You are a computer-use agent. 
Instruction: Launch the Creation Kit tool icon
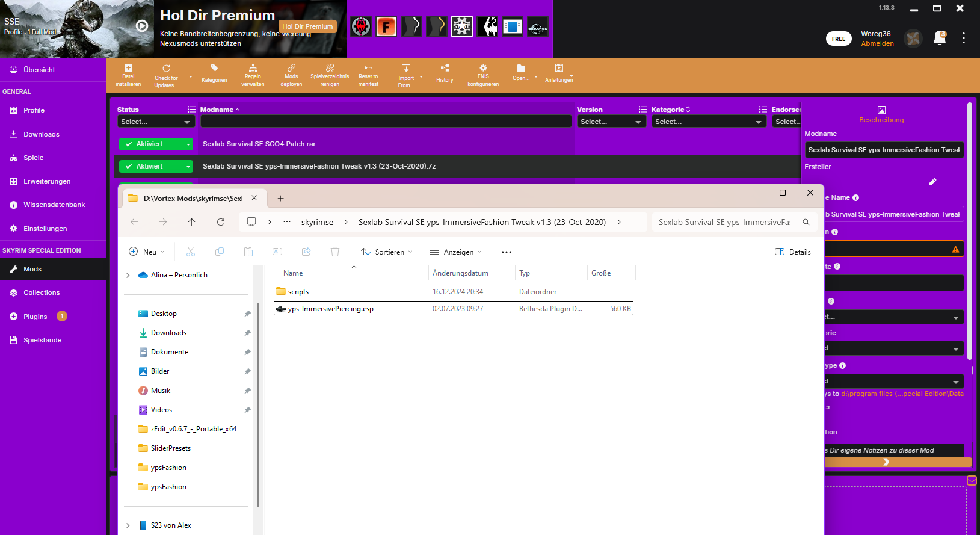click(x=538, y=26)
